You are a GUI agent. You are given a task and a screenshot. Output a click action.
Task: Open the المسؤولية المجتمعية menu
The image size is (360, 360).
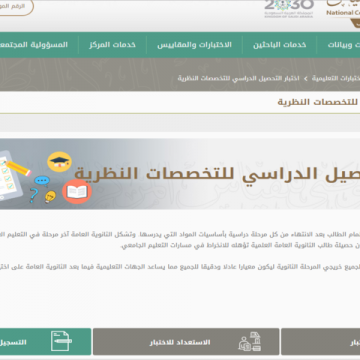33,45
